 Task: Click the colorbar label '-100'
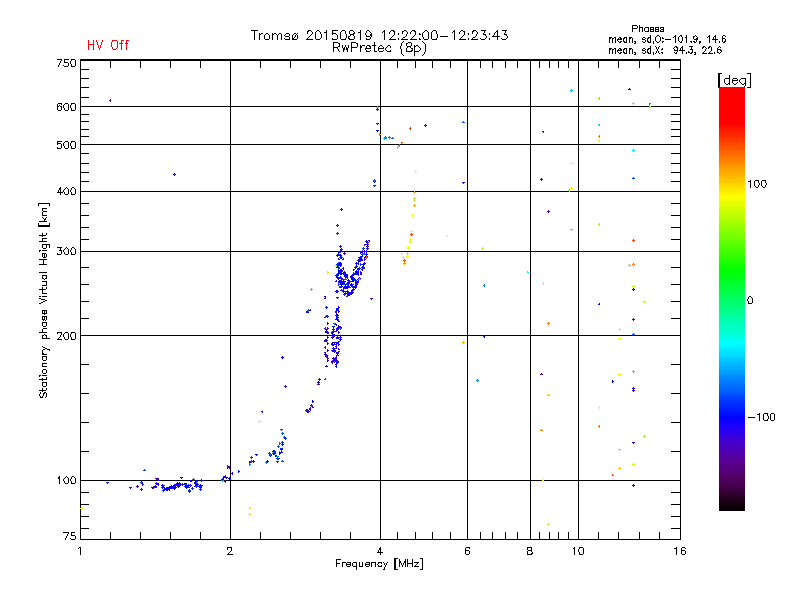click(761, 417)
